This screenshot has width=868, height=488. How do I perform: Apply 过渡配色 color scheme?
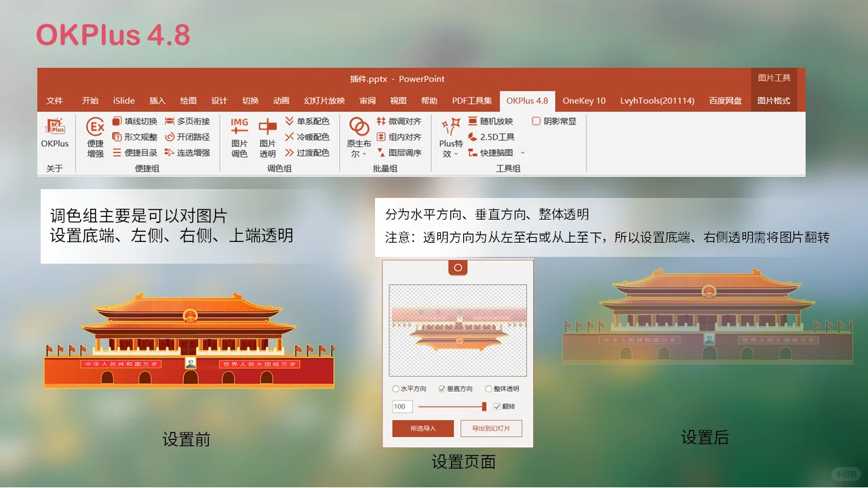pos(307,152)
